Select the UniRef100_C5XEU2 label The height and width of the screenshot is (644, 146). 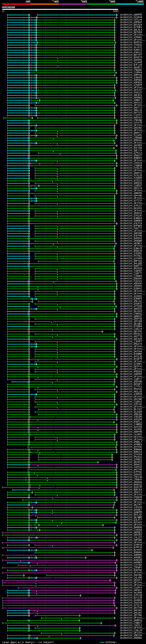click(131, 45)
